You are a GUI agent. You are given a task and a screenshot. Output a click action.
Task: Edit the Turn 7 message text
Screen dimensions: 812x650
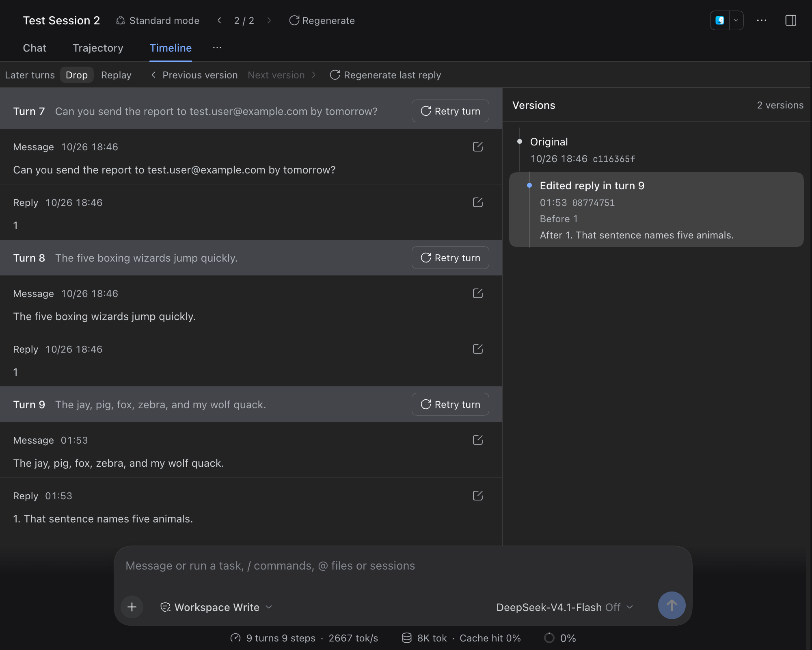coord(478,147)
